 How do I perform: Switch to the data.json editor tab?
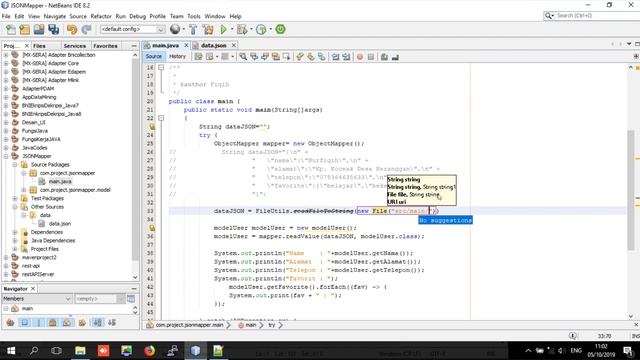point(213,45)
